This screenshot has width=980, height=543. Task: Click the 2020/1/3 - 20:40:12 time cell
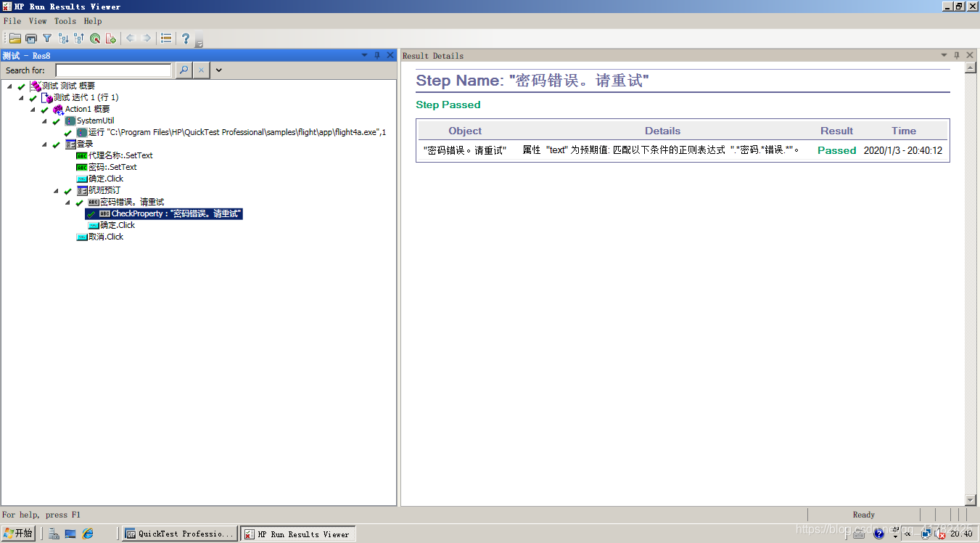pos(903,150)
